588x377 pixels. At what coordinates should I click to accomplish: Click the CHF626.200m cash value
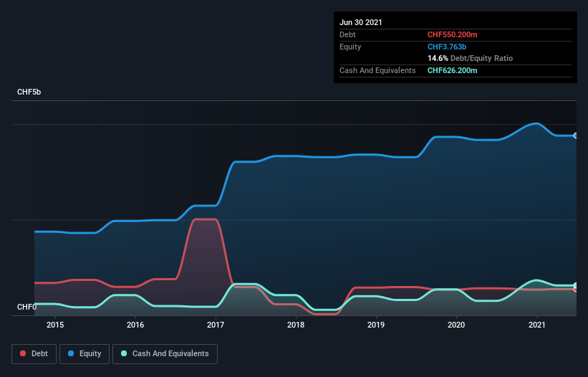tap(452, 70)
